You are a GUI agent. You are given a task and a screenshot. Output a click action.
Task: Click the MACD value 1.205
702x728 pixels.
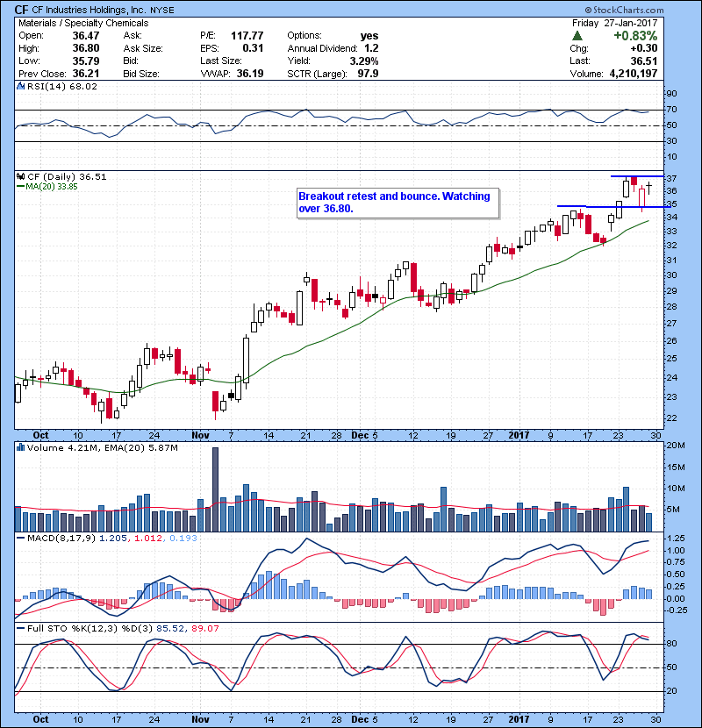tap(113, 539)
